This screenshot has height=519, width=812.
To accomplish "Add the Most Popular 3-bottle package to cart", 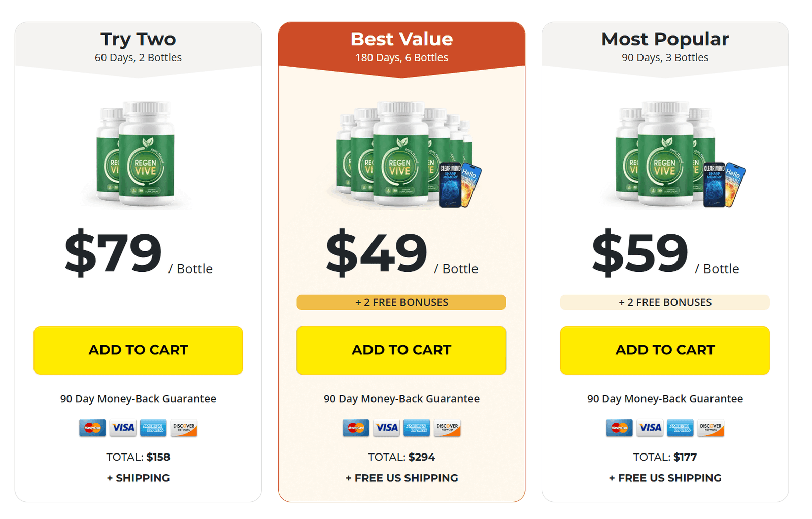I will 665,350.
